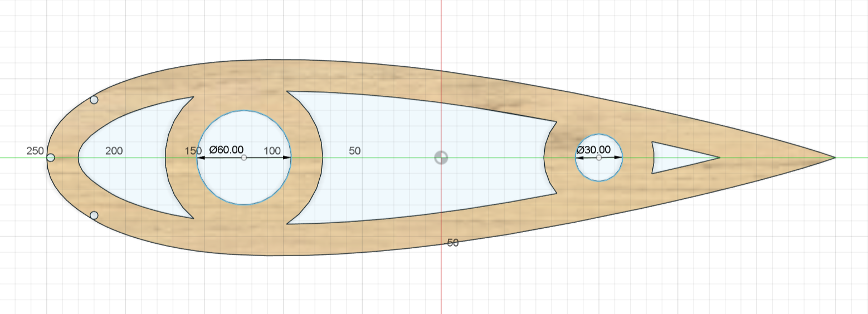Click the 150 ruler label
The image size is (868, 314).
coord(193,151)
